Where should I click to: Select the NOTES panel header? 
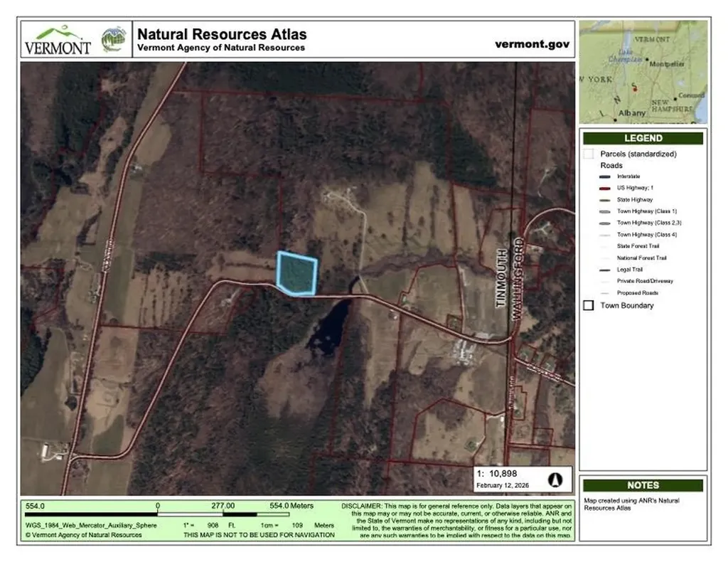coord(643,485)
